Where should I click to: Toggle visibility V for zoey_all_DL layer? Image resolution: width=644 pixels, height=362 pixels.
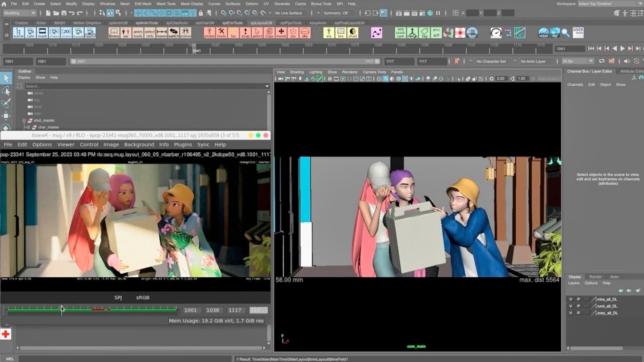(x=570, y=313)
